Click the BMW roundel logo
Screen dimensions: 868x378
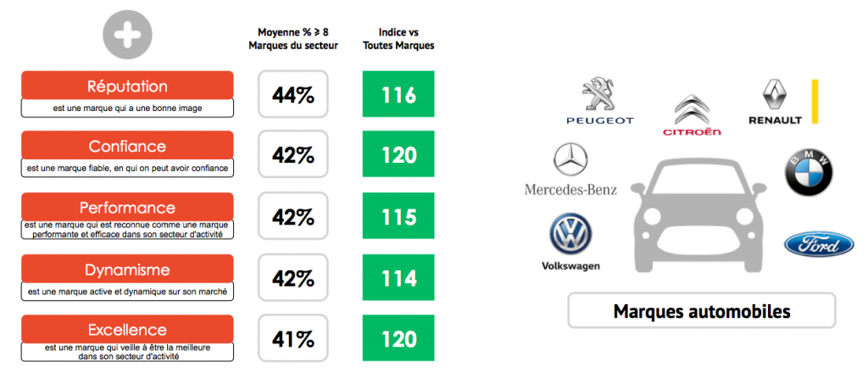point(809,172)
